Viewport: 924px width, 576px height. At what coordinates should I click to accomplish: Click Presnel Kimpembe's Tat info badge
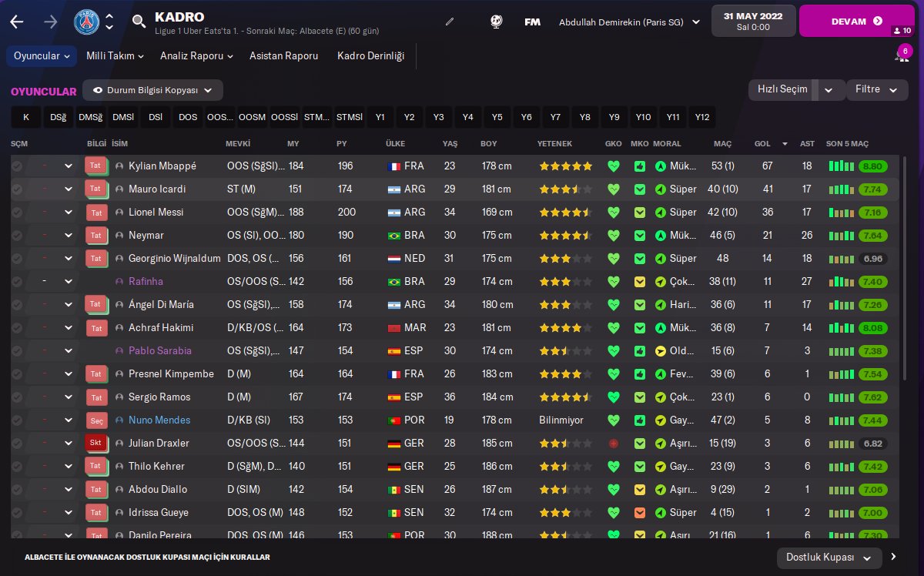click(x=95, y=374)
